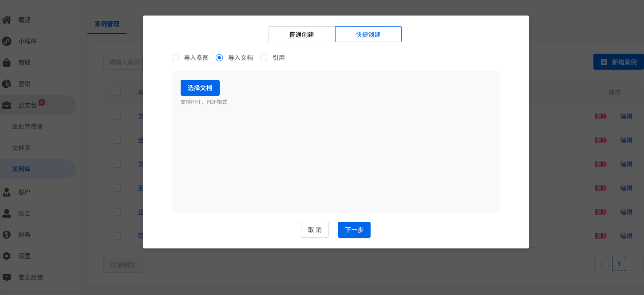Select page 1 in pagination
The height and width of the screenshot is (295, 644).
pos(619,264)
